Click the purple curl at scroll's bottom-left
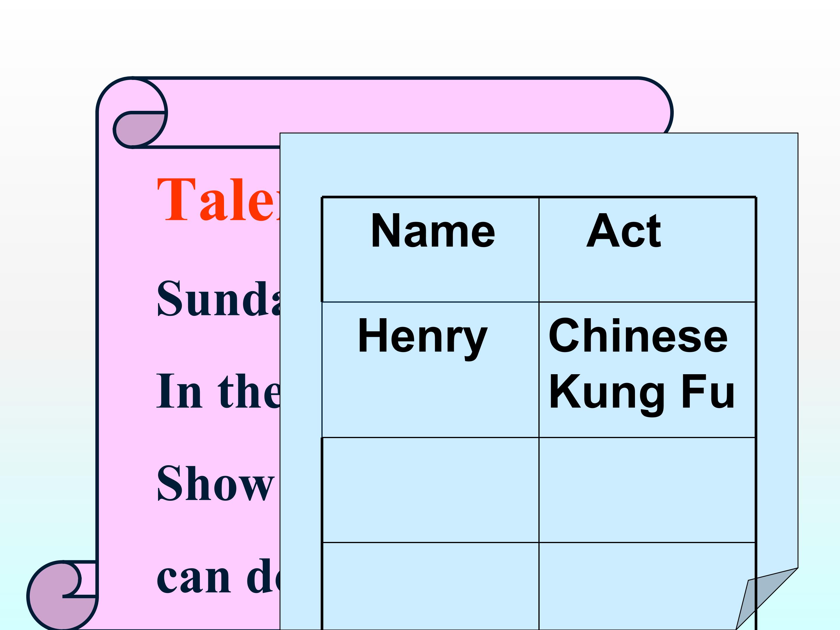 (57, 604)
